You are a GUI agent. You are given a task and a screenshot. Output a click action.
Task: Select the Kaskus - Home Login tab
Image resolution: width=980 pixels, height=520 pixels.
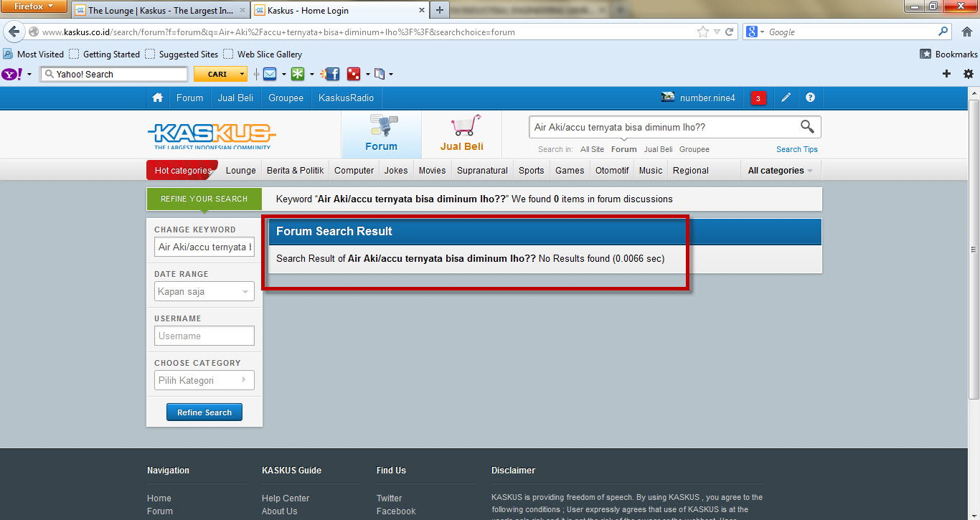pyautogui.click(x=340, y=11)
